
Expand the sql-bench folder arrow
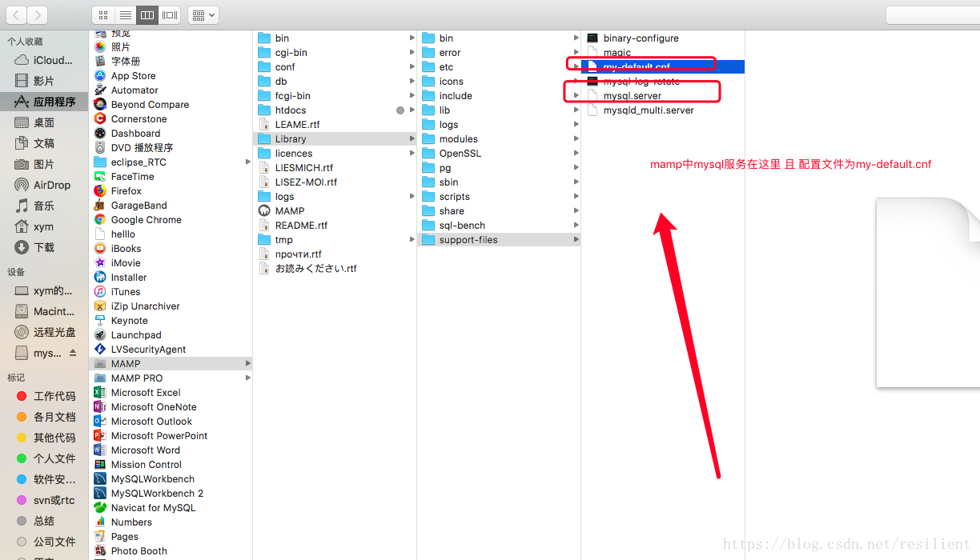pos(576,226)
